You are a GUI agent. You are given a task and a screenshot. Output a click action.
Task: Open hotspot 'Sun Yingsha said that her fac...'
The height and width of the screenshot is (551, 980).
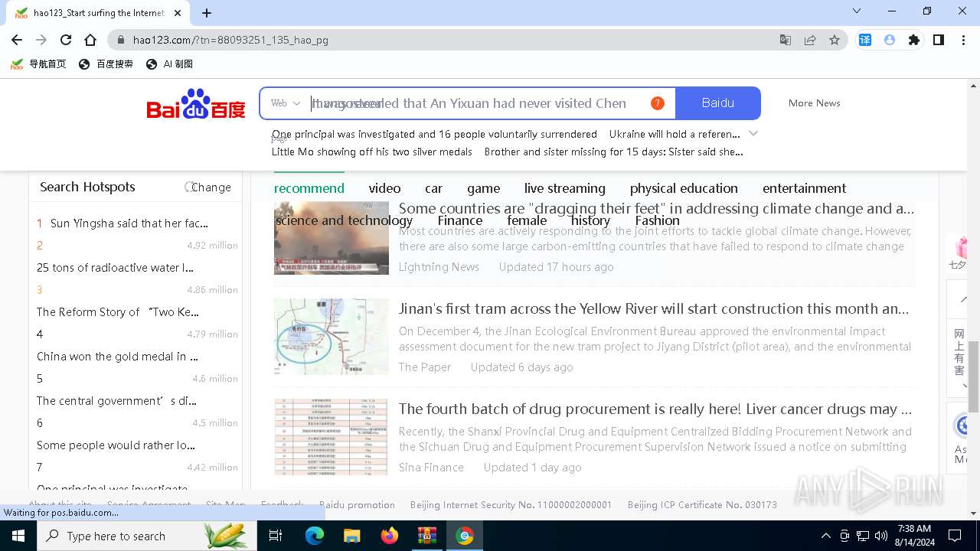point(129,223)
